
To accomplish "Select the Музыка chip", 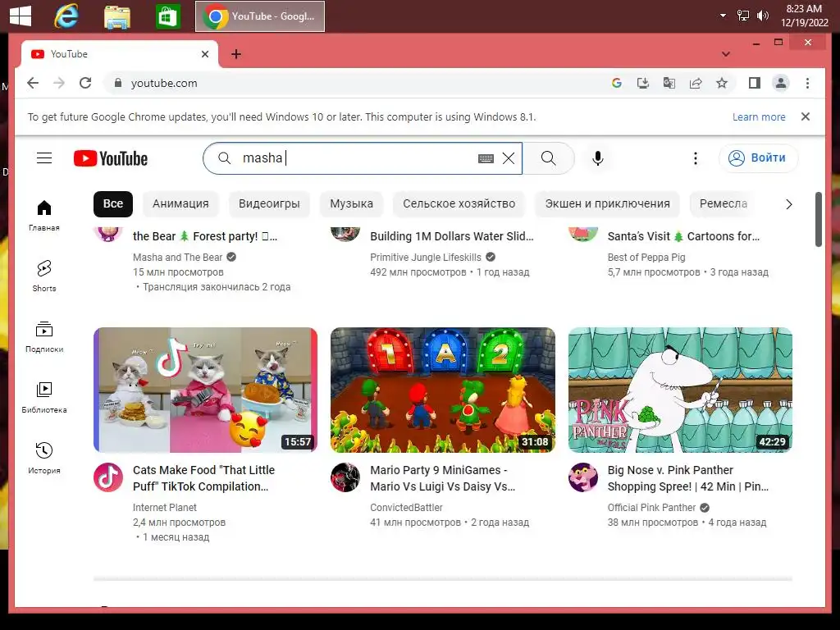I will [x=351, y=203].
